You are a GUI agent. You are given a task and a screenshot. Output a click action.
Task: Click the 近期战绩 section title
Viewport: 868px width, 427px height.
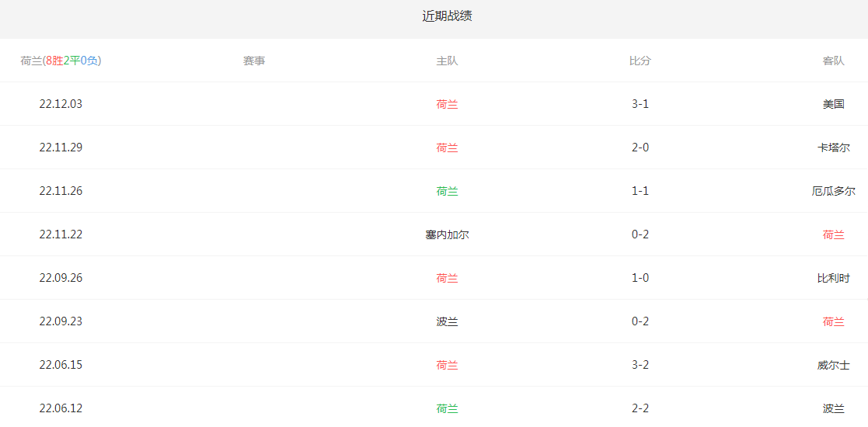pos(447,16)
